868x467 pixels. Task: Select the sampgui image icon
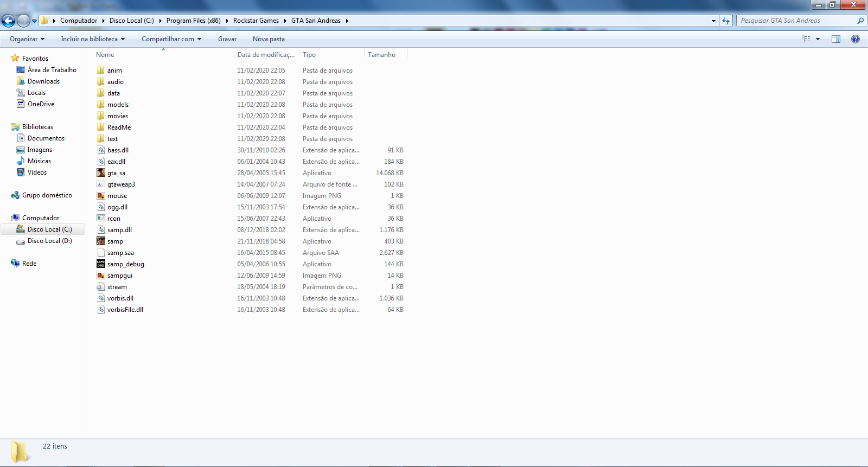pyautogui.click(x=101, y=275)
